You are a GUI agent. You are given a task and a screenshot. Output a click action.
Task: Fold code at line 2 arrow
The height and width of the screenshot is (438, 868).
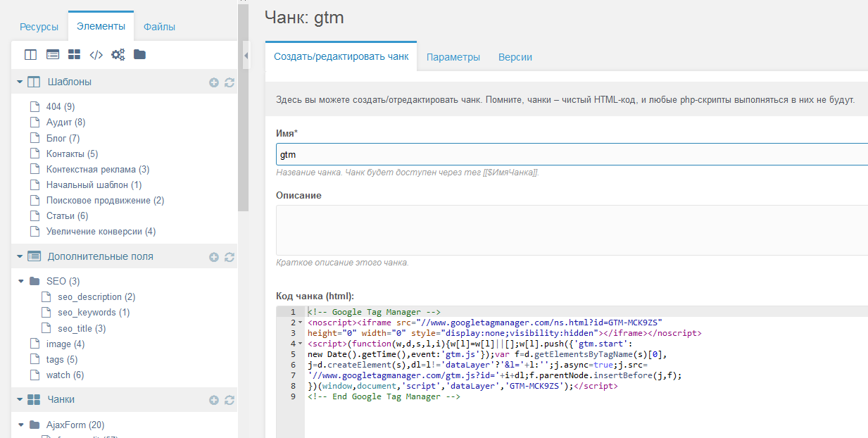[301, 323]
